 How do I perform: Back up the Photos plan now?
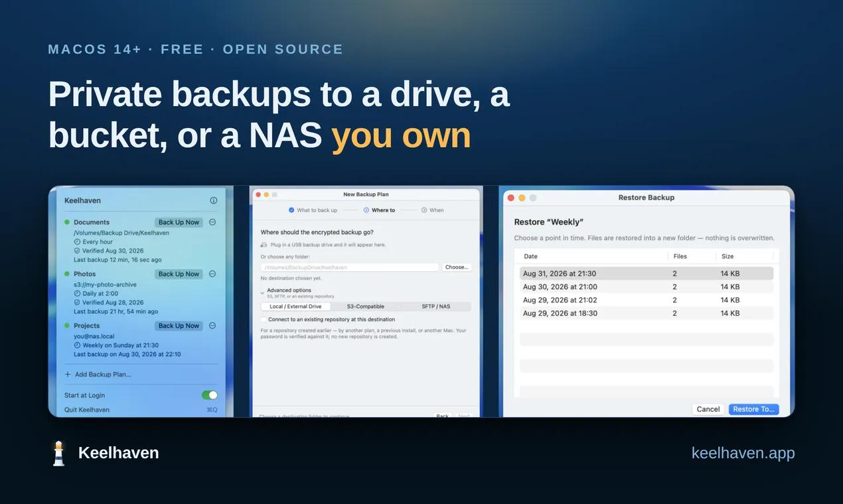pos(179,274)
